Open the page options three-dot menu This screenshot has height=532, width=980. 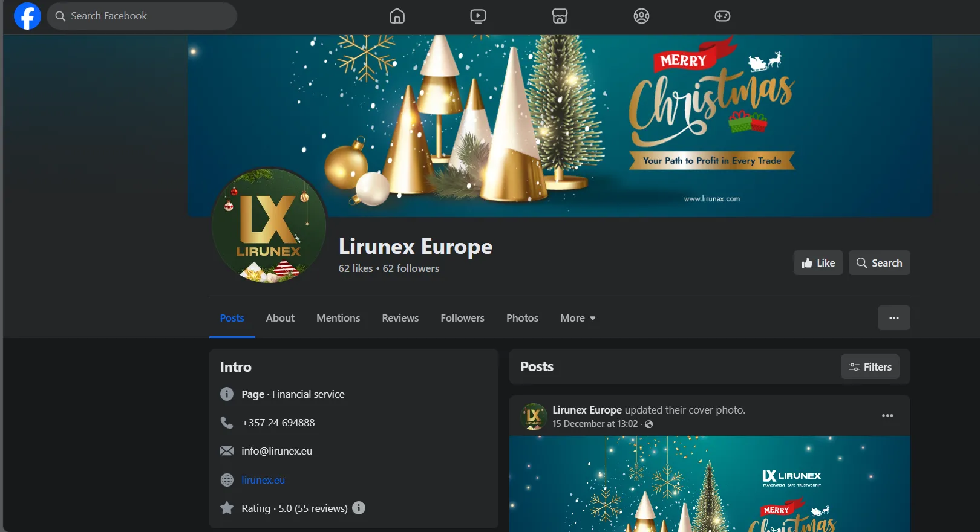[893, 318]
